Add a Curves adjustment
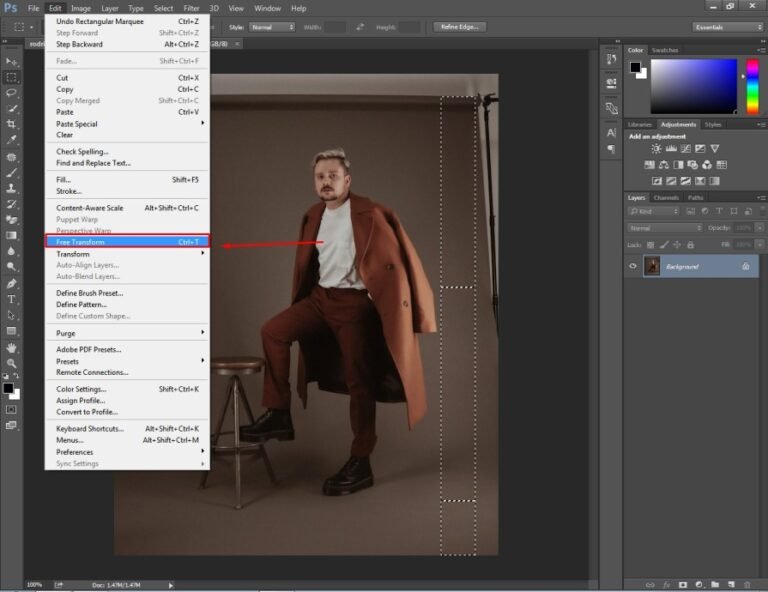Screen dimensions: 768x592 pyautogui.click(x=686, y=148)
